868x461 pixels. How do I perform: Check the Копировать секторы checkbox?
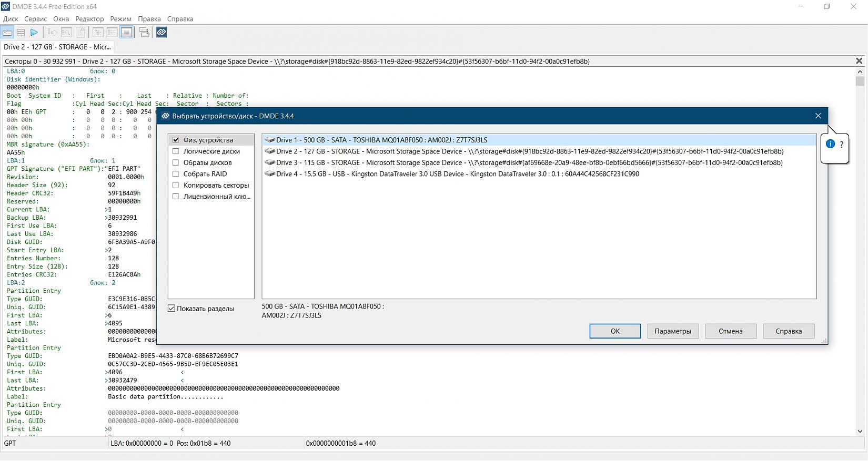pos(176,186)
